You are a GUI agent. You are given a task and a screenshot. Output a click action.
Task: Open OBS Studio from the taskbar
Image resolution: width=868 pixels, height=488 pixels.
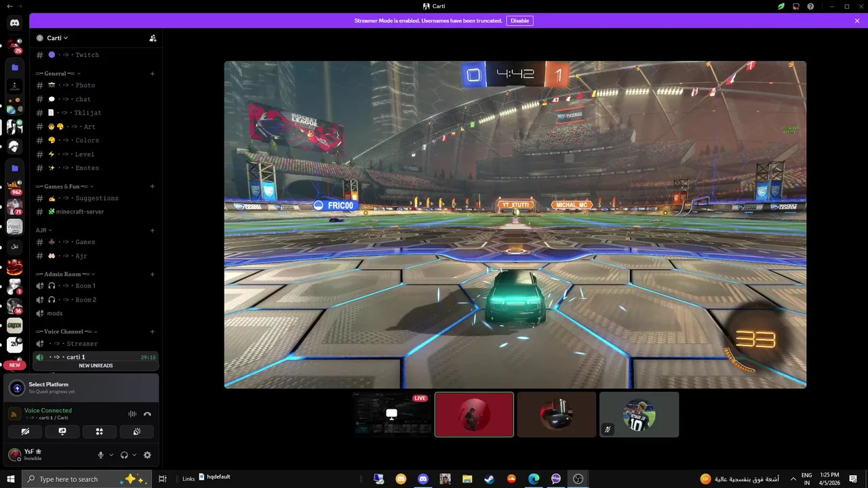pos(578,479)
